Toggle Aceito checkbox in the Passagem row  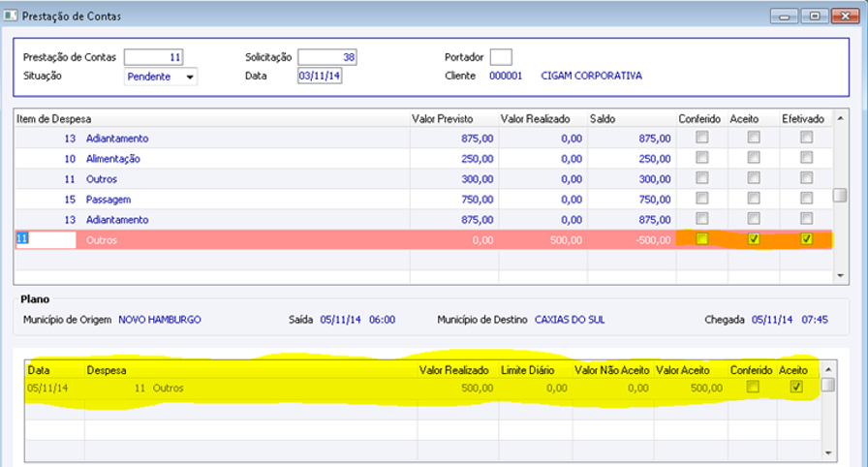pos(754,199)
